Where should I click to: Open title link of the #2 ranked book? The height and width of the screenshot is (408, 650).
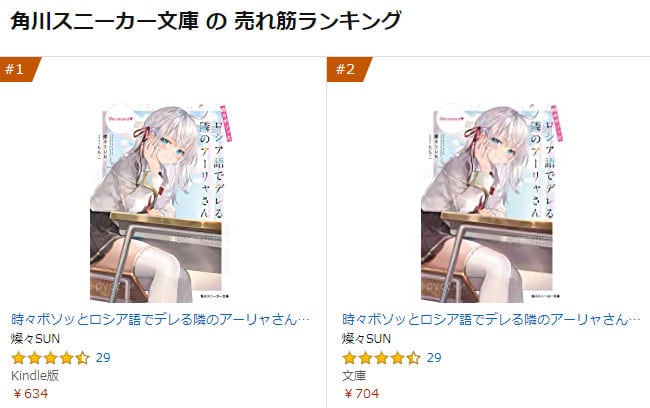coord(491,319)
